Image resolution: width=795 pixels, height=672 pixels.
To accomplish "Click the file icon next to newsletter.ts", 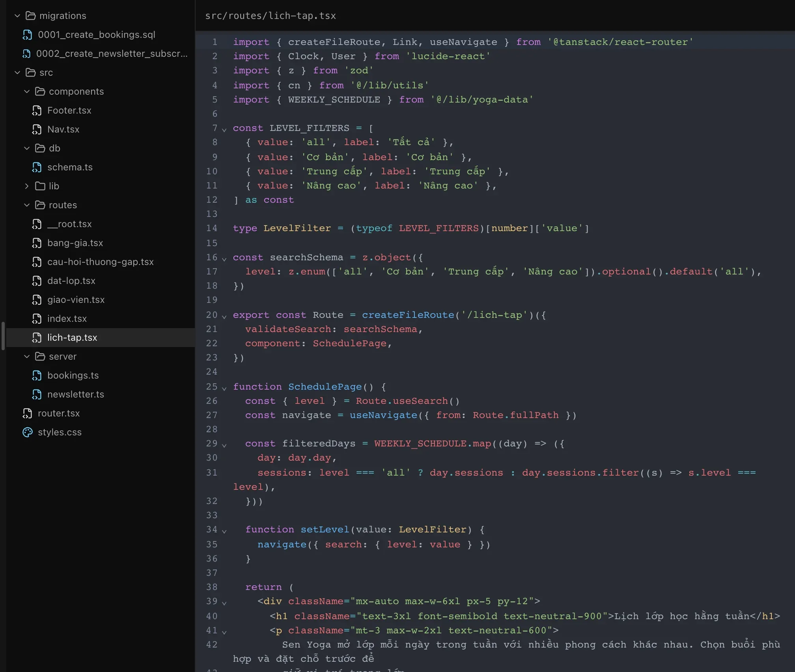I will (37, 394).
